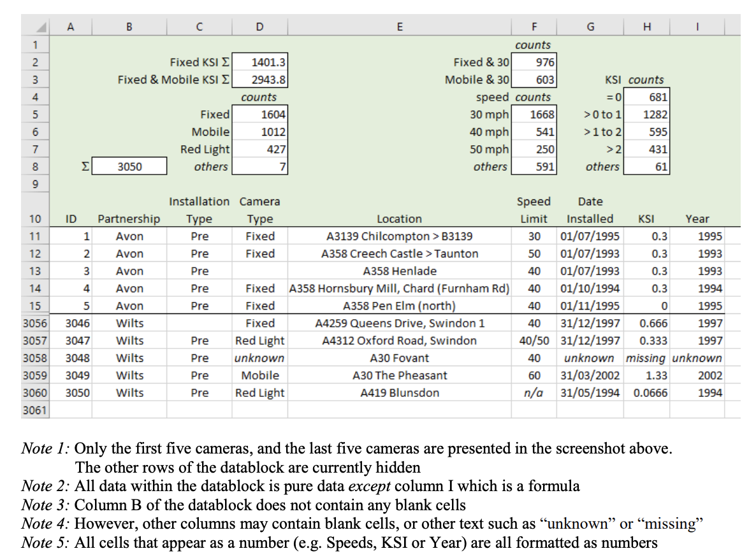Select row 3061 header
756x558 pixels.
pos(35,410)
